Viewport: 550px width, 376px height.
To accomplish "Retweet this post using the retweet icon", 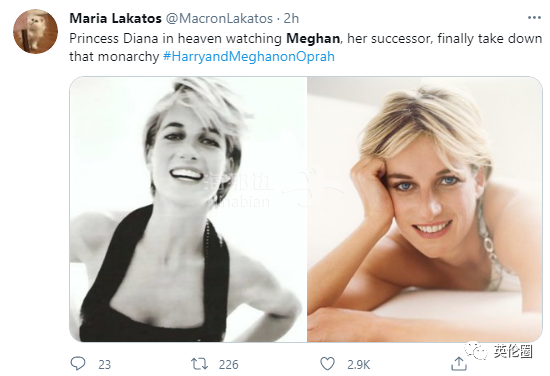I will pyautogui.click(x=199, y=364).
